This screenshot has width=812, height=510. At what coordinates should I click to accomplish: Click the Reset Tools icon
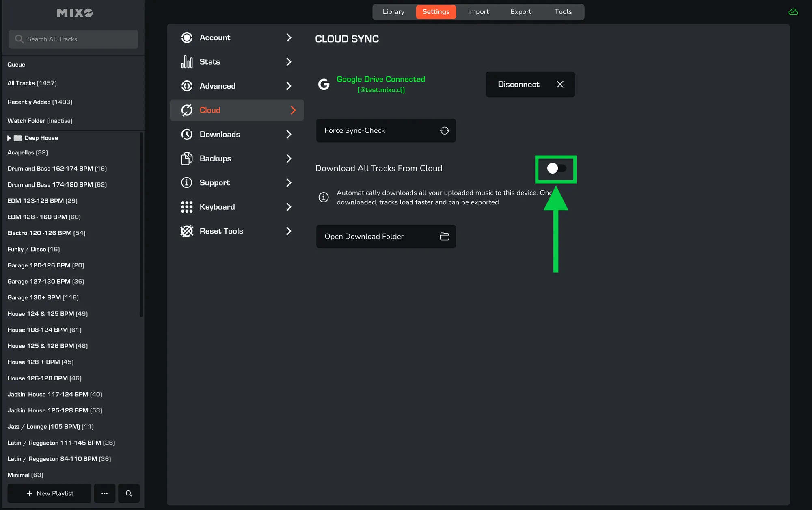pyautogui.click(x=186, y=231)
